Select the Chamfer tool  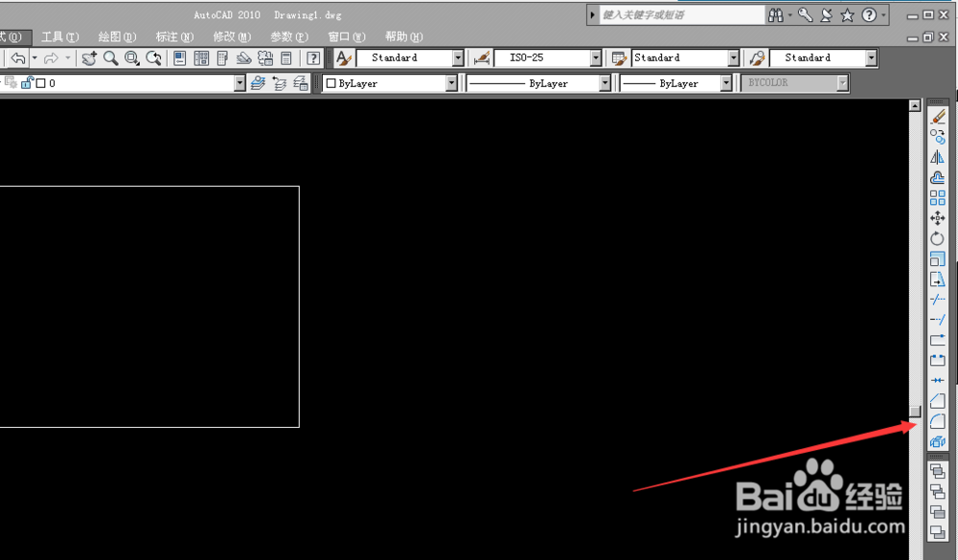click(938, 401)
